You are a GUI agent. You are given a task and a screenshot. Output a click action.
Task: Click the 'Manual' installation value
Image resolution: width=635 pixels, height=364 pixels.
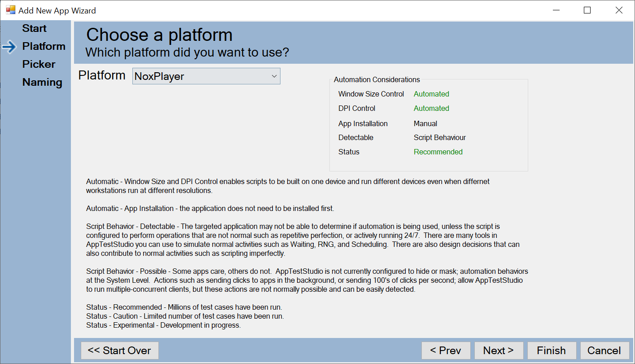(x=425, y=123)
